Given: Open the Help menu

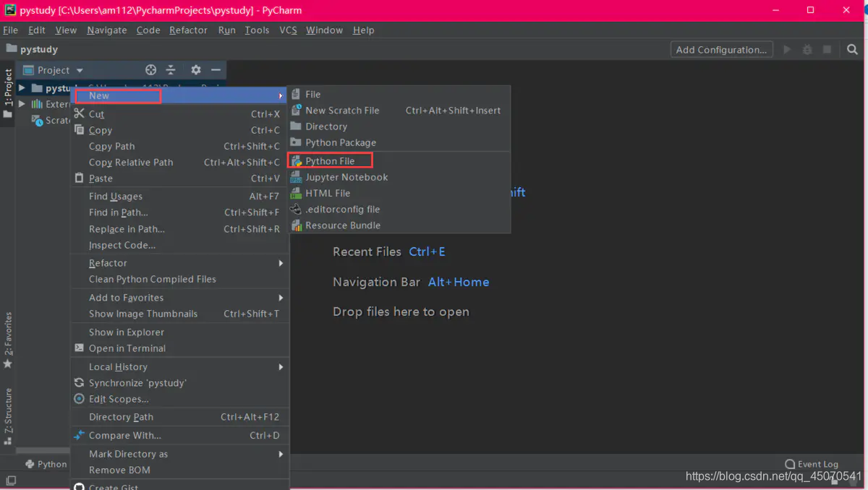Looking at the screenshot, I should (363, 30).
